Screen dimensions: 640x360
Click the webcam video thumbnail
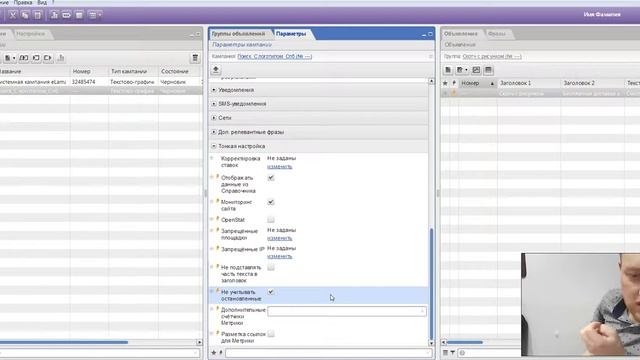(x=580, y=304)
